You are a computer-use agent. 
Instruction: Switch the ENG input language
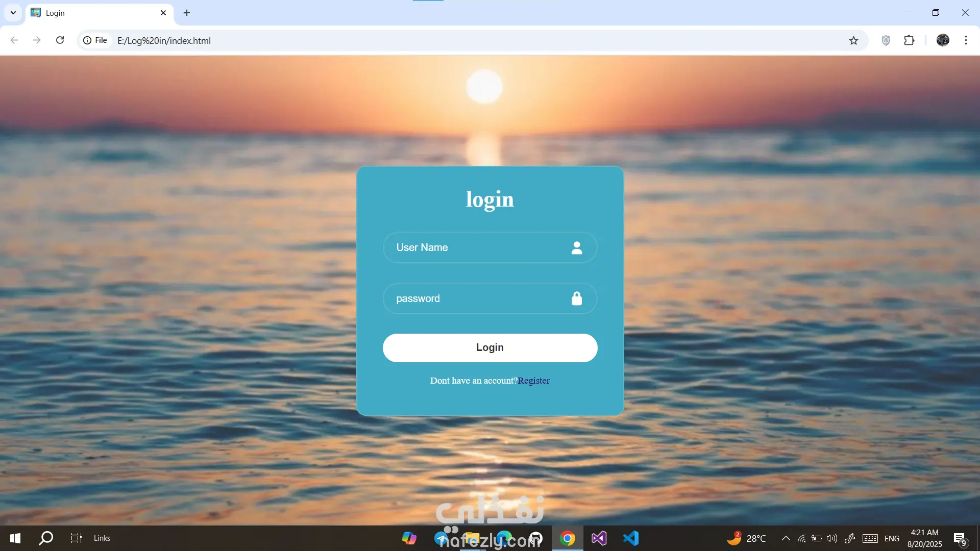[x=892, y=538]
